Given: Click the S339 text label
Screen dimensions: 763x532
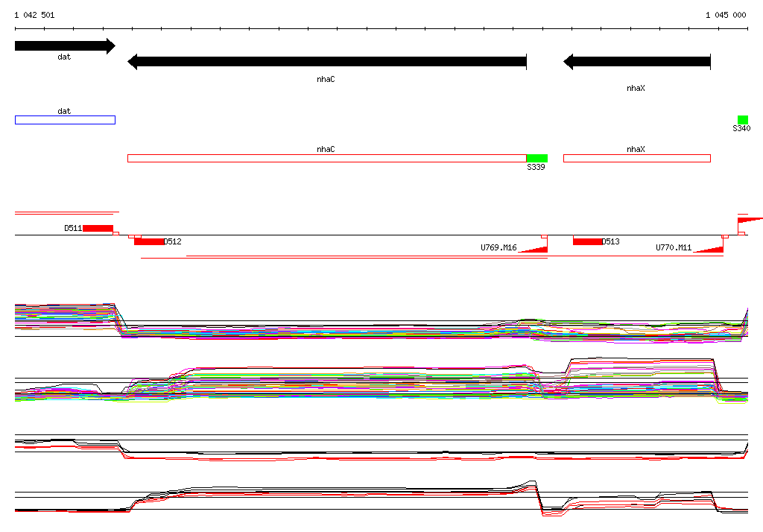Looking at the screenshot, I should 536,167.
